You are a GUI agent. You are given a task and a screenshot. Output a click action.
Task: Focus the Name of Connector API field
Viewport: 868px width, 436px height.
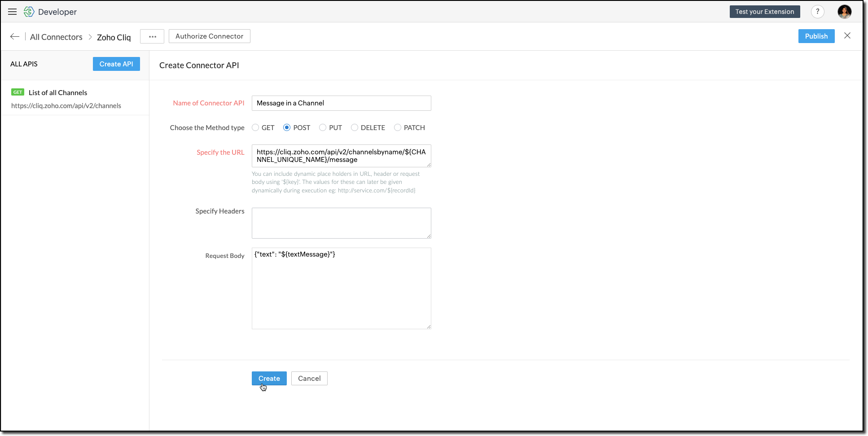pos(342,103)
